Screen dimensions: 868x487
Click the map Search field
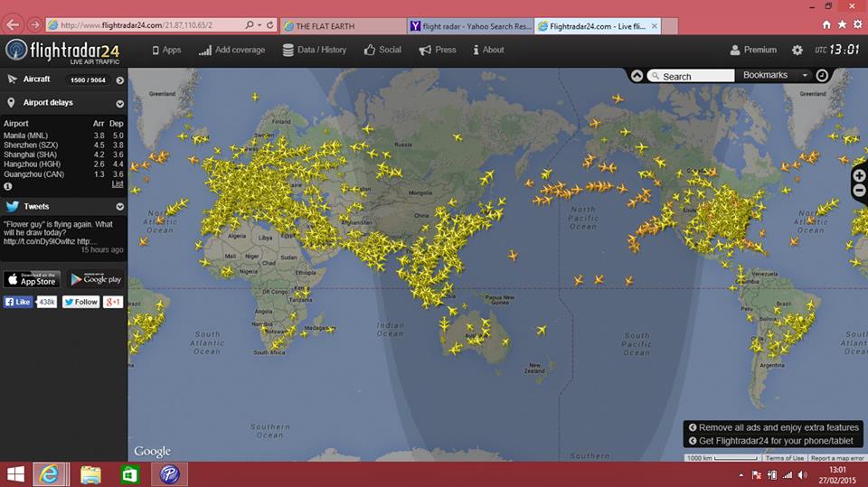pos(691,76)
